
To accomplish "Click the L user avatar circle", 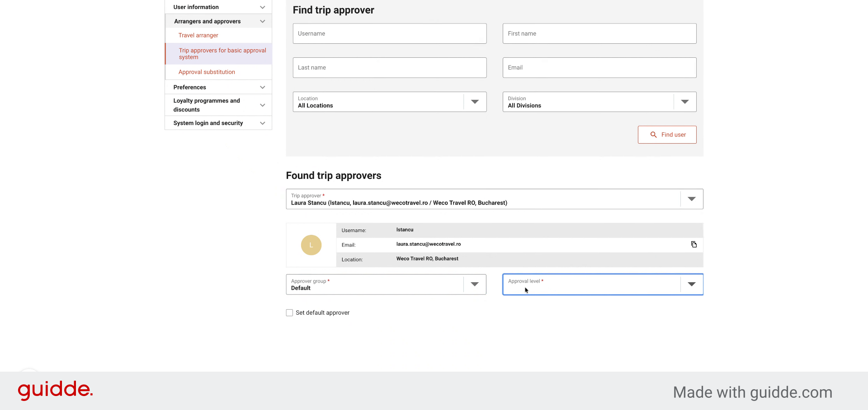I will pos(311,245).
